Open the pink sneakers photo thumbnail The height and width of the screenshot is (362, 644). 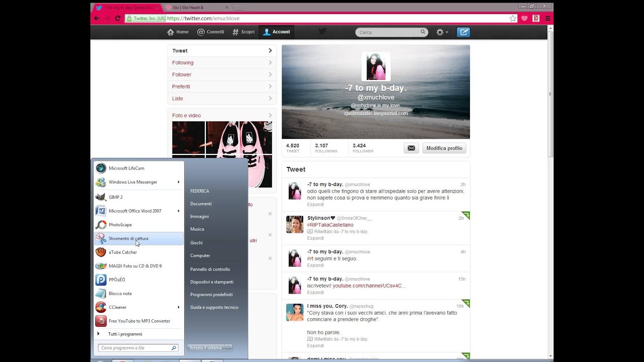coord(239,154)
